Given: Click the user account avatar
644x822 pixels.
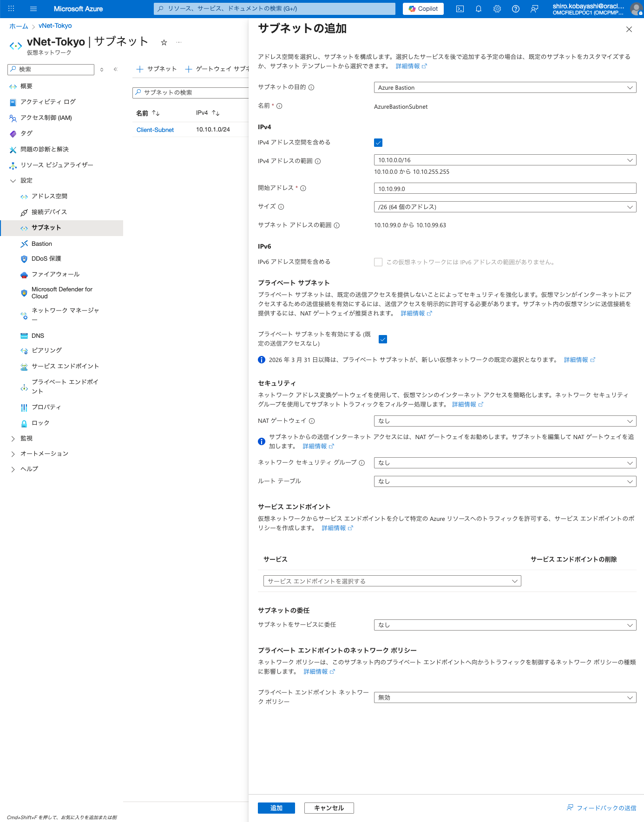Looking at the screenshot, I should tap(636, 9).
